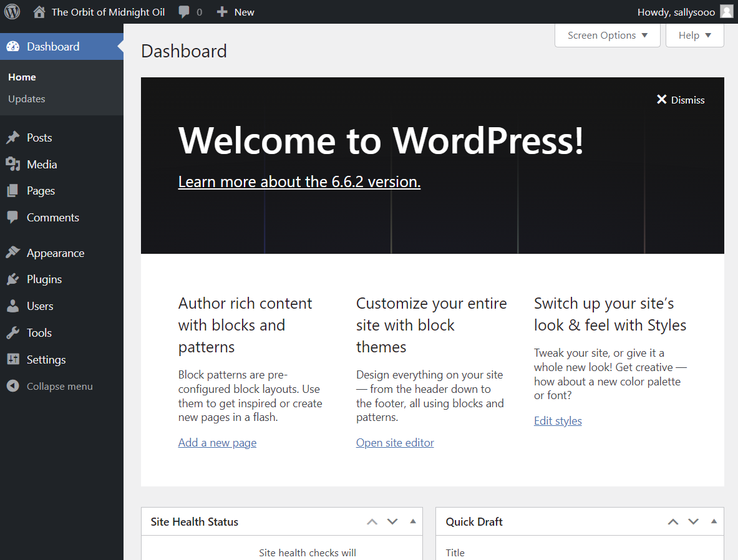This screenshot has height=560, width=738.
Task: Expand the Help dropdown tab
Action: click(695, 36)
